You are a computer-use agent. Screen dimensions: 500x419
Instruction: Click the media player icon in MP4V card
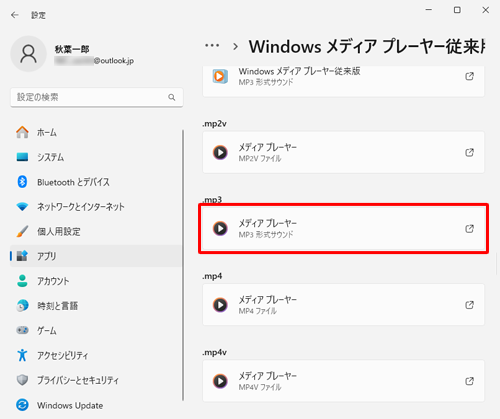pyautogui.click(x=220, y=381)
